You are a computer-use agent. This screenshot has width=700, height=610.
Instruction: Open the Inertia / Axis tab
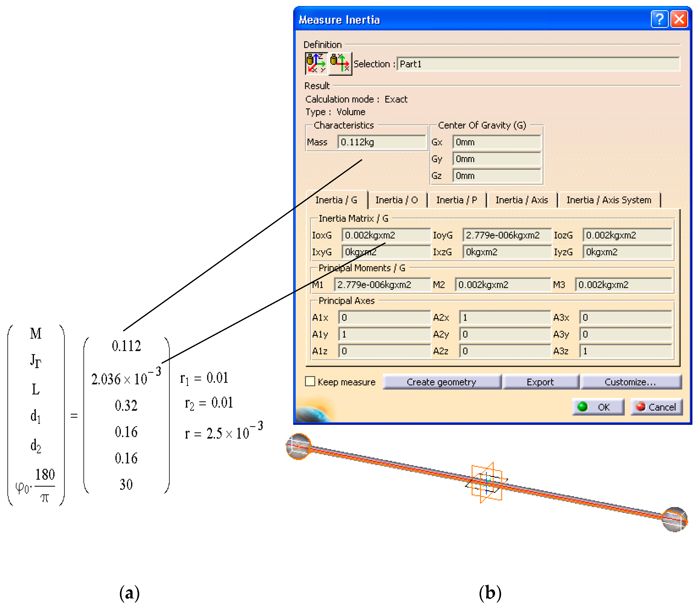pyautogui.click(x=522, y=200)
